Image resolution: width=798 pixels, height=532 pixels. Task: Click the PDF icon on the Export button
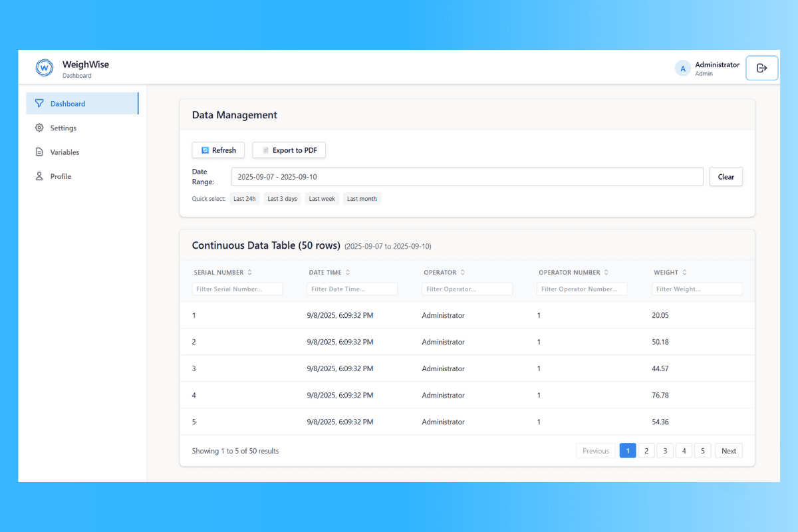pos(267,150)
